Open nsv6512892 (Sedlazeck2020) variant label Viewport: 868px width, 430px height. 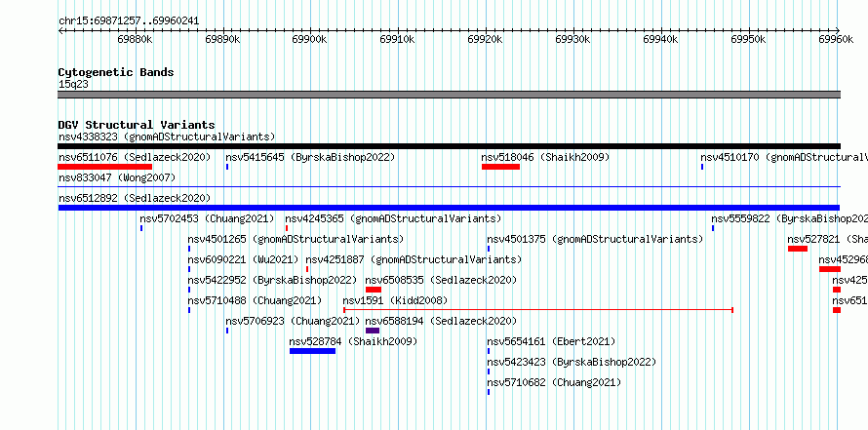(135, 198)
